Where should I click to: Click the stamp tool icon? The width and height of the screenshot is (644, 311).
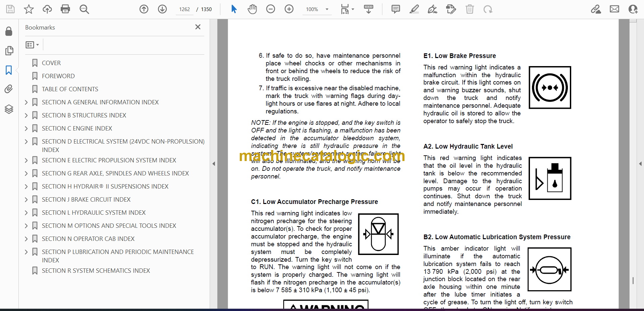451,9
